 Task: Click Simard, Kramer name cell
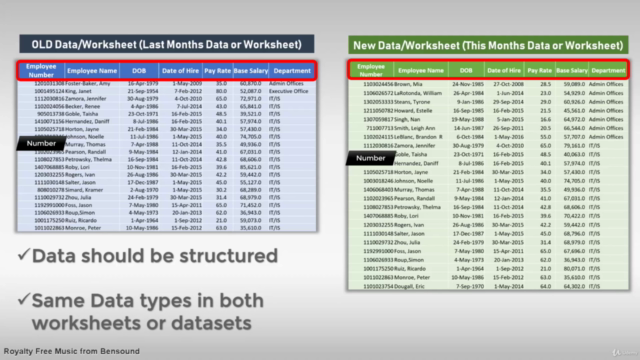[x=84, y=190]
